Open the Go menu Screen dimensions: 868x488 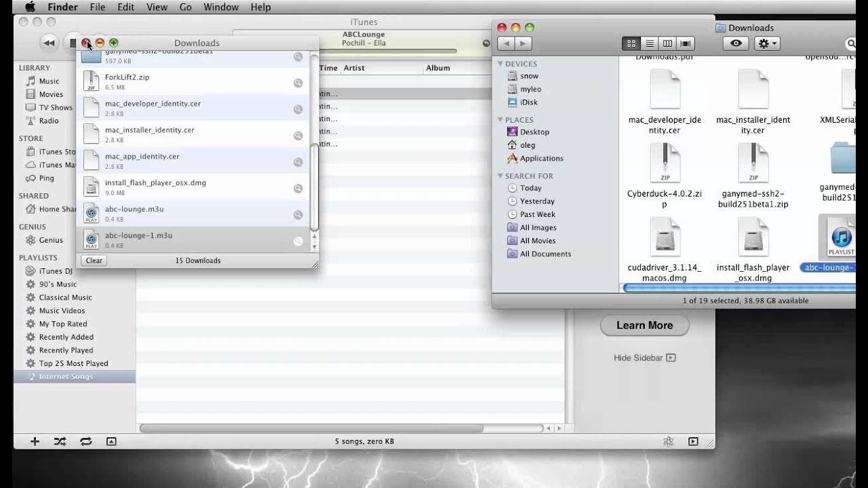[x=186, y=7]
